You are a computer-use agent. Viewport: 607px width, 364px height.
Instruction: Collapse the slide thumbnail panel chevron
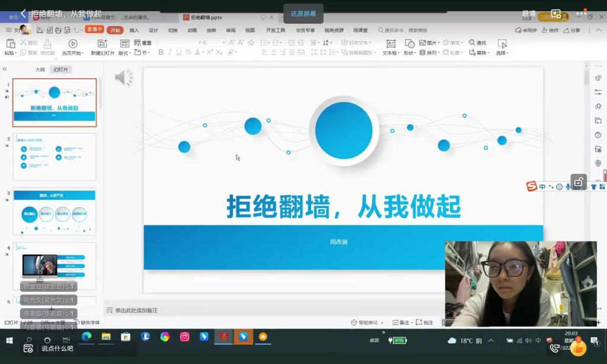click(x=5, y=69)
